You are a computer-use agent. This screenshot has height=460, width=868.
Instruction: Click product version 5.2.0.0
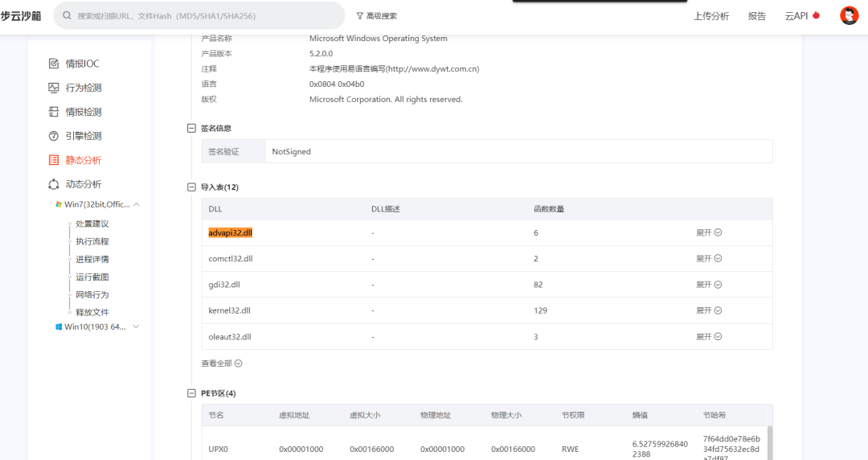click(x=321, y=54)
